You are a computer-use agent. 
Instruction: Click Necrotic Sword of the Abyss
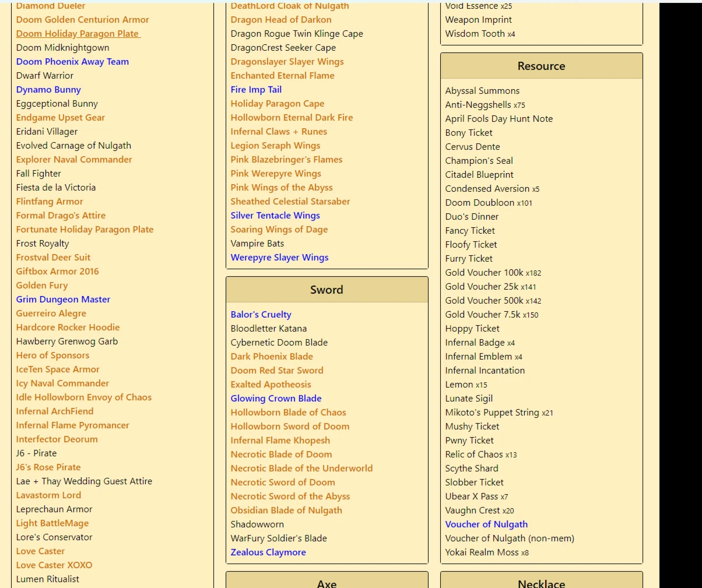[290, 497]
